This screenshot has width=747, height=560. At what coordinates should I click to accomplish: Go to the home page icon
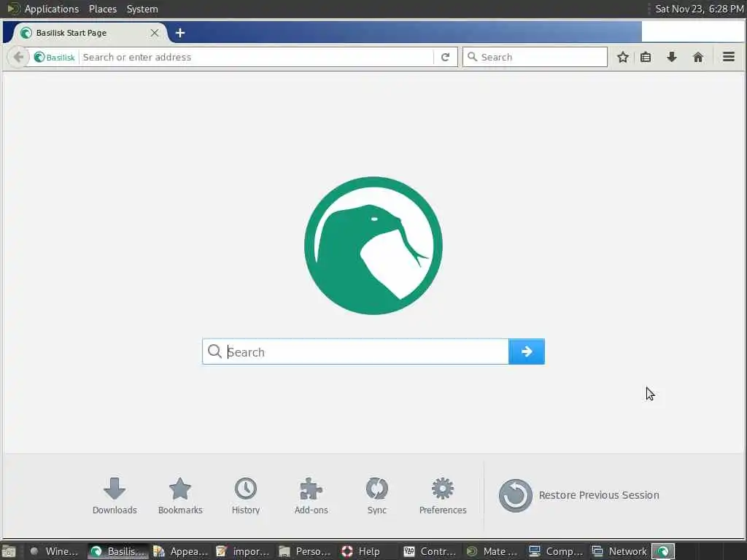[698, 58]
